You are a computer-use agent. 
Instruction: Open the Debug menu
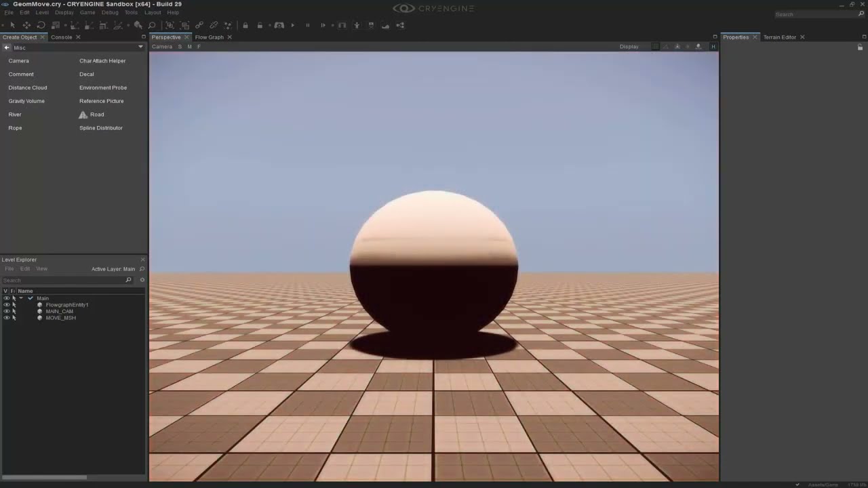110,13
